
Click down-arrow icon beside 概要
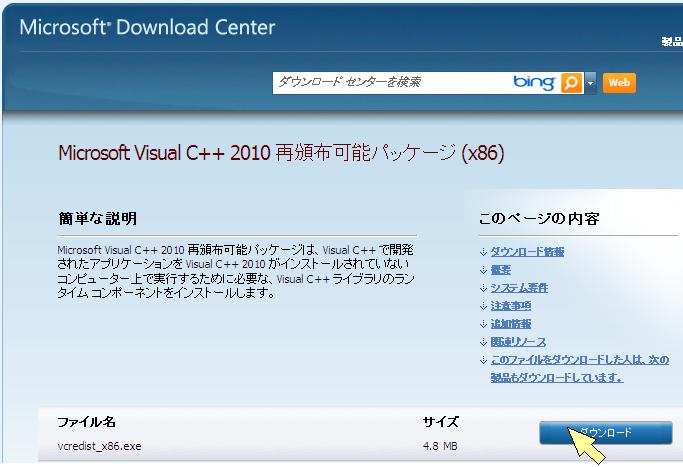pos(483,270)
